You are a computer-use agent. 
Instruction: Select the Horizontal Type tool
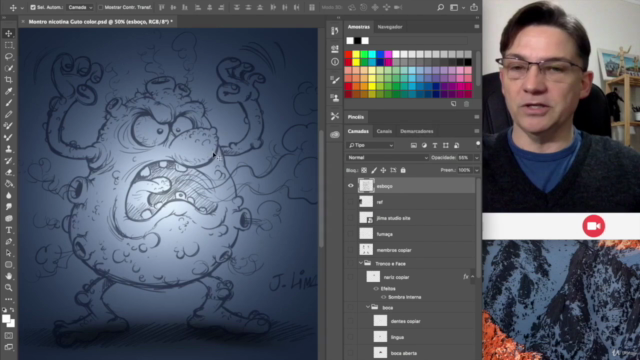tap(9, 230)
